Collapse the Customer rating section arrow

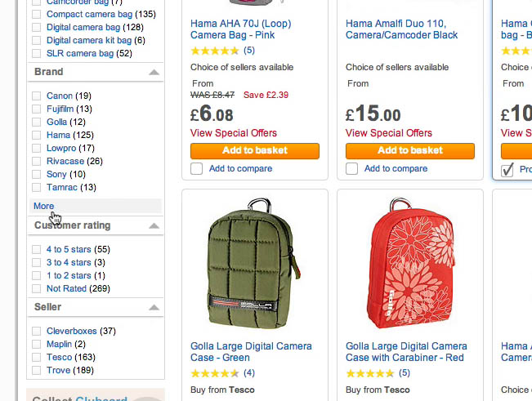point(154,225)
